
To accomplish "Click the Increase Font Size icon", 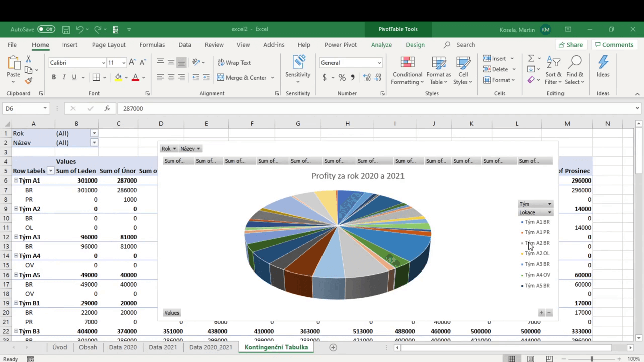I will tap(132, 62).
